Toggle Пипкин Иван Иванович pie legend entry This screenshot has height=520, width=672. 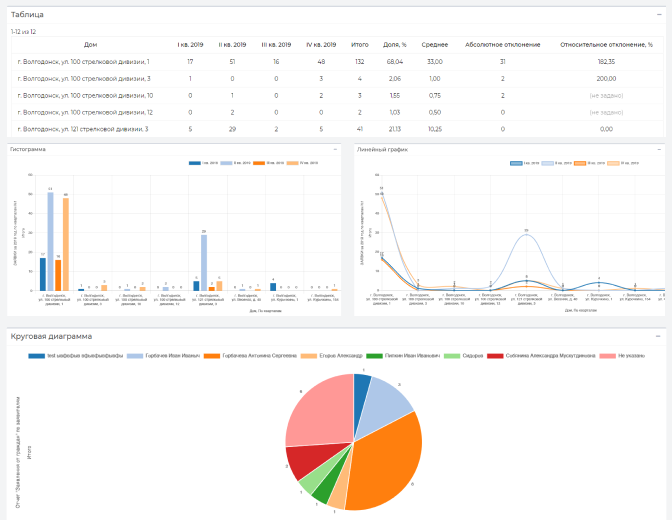403,356
